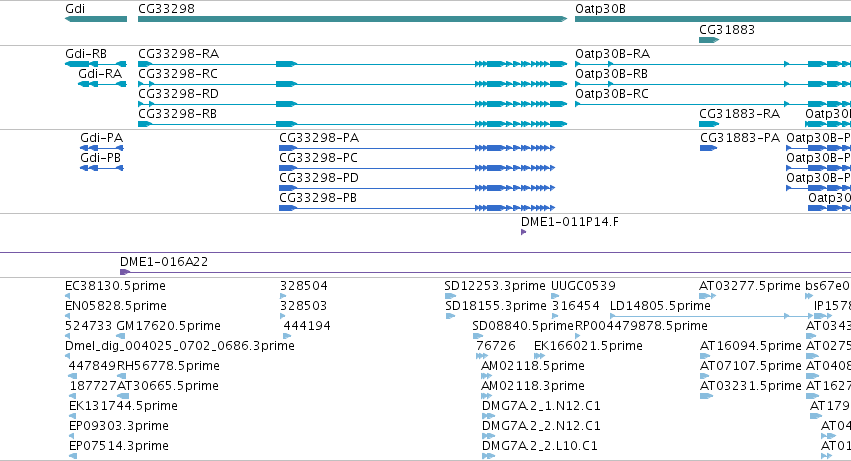The height and width of the screenshot is (461, 851).
Task: Select the CG33298-PC protein label
Action: (319, 158)
